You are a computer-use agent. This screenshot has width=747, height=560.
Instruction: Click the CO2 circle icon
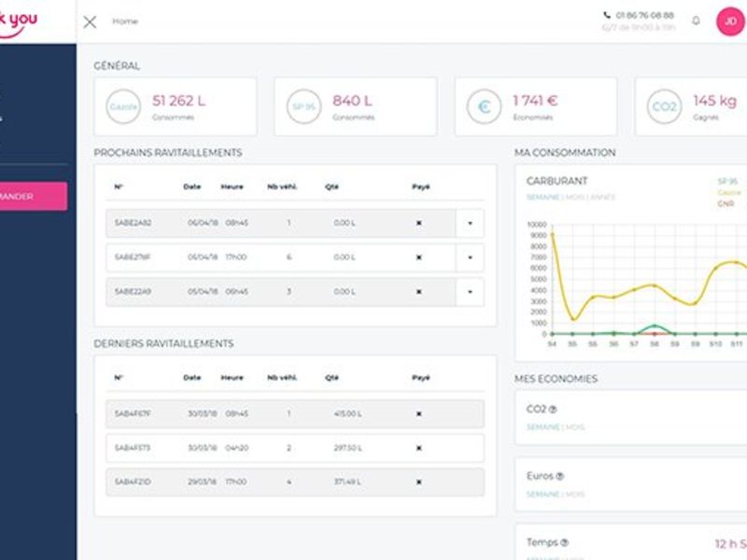664,106
